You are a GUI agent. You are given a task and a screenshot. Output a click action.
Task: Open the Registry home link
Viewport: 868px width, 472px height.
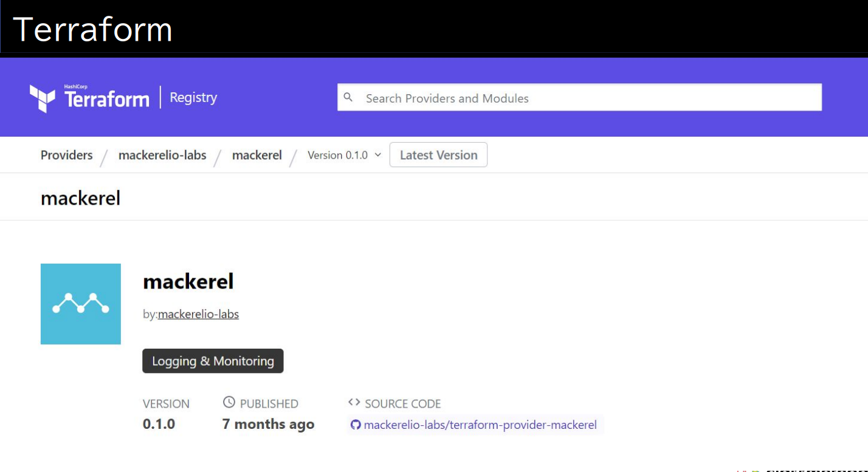coord(193,98)
